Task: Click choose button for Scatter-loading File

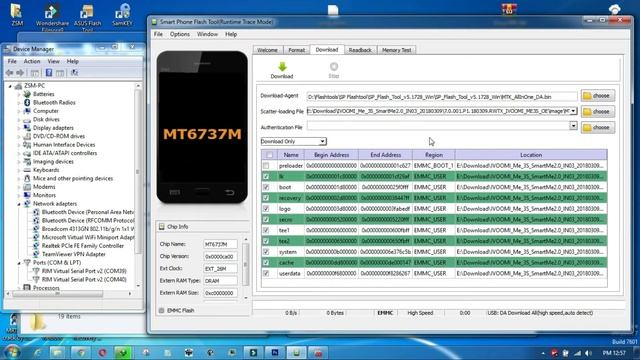Action: [x=598, y=111]
